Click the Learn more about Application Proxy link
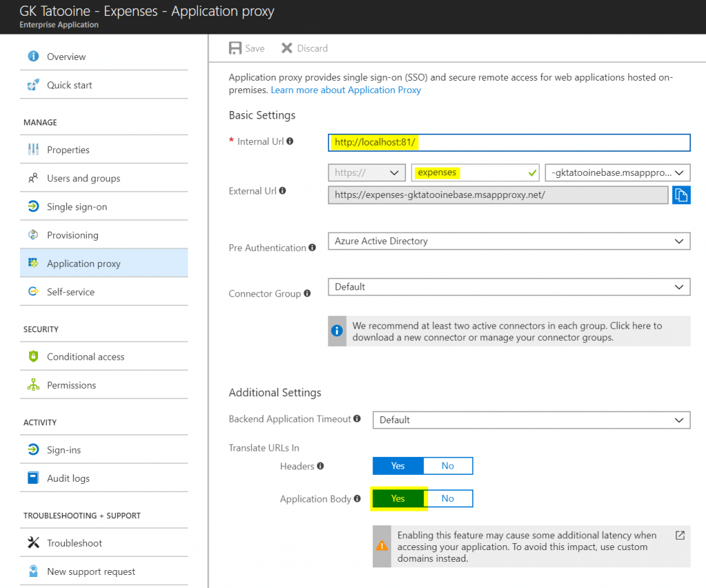This screenshot has width=706, height=588. 345,90
